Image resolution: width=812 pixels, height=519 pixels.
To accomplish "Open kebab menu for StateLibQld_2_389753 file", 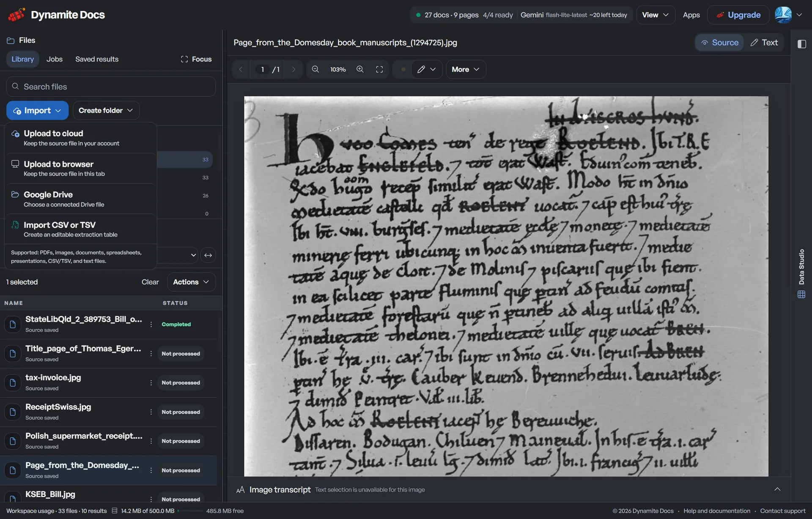I will 151,324.
